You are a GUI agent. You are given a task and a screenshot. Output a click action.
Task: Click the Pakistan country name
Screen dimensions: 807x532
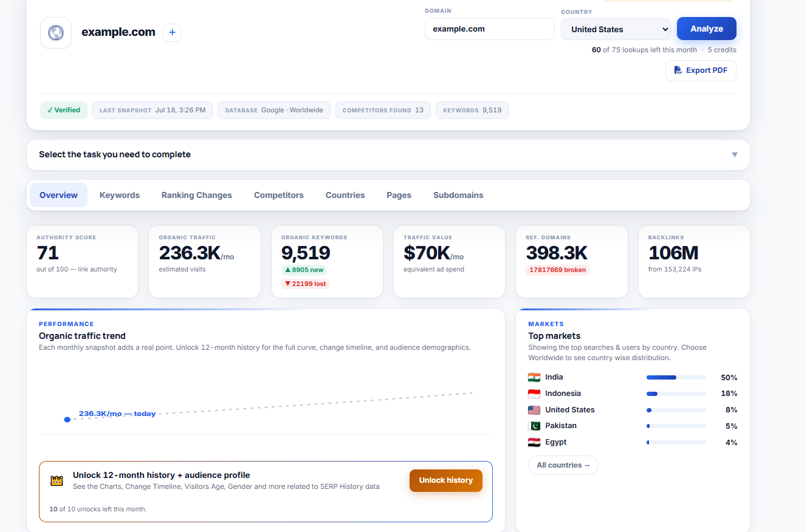(x=561, y=426)
